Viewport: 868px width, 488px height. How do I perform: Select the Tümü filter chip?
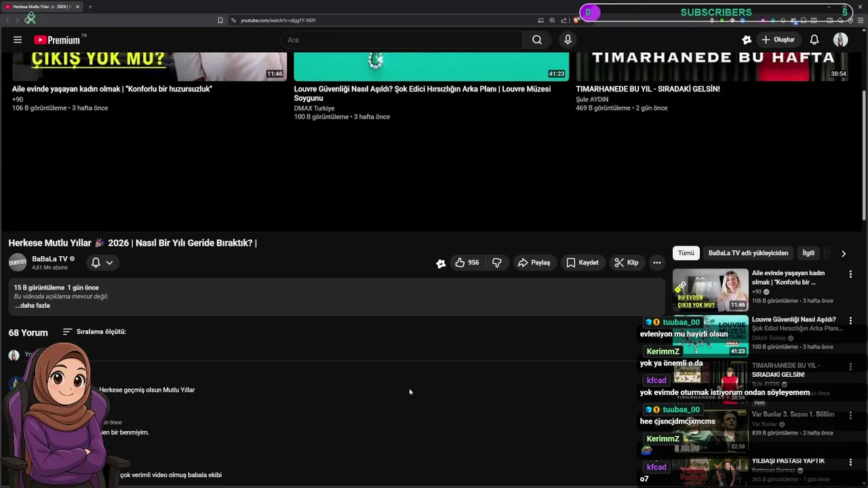(x=686, y=253)
